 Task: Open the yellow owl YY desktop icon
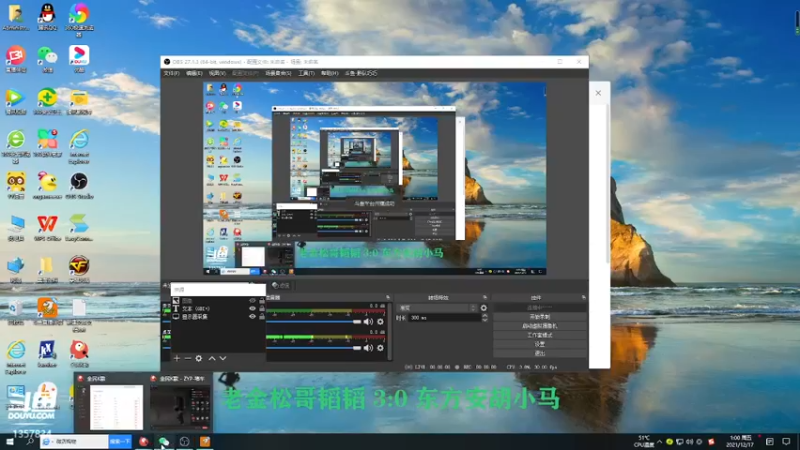16,186
